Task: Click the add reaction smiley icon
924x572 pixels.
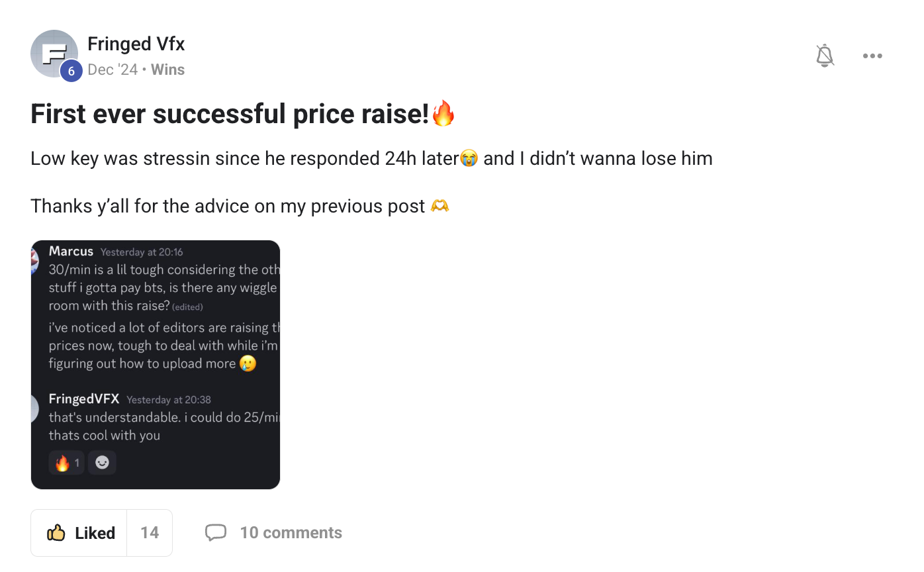Action: pyautogui.click(x=102, y=463)
